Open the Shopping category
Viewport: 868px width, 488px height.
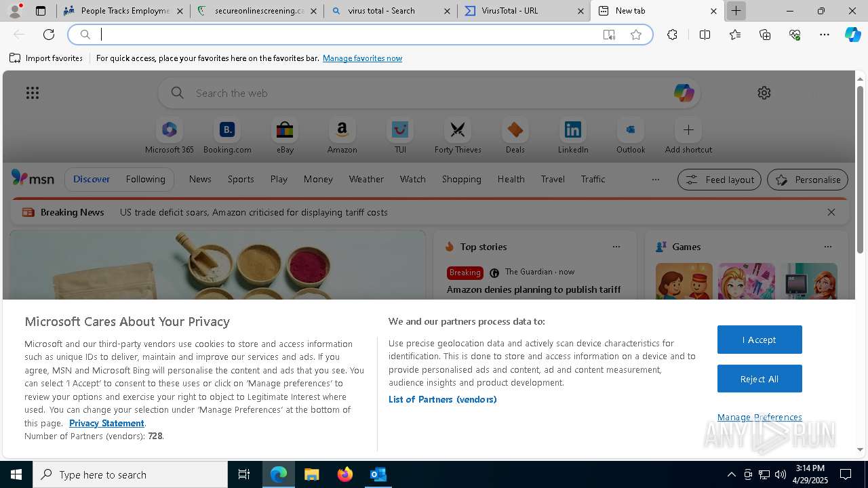[x=461, y=179]
